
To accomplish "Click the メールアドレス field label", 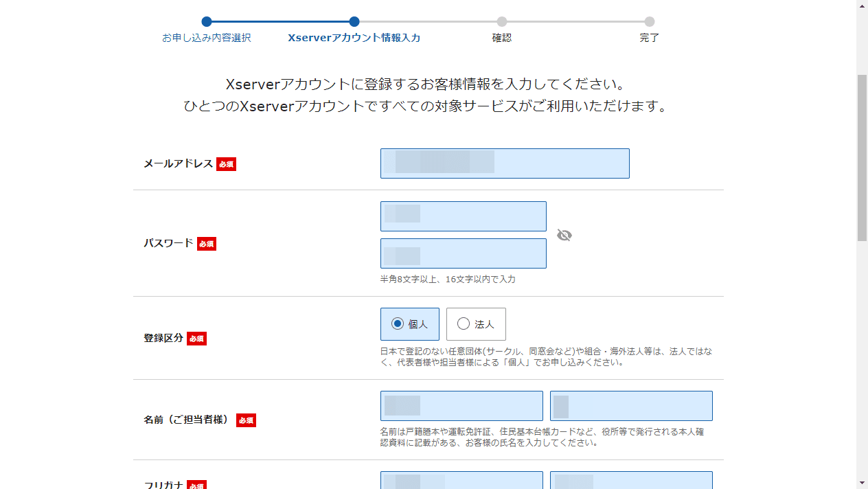I will click(178, 163).
